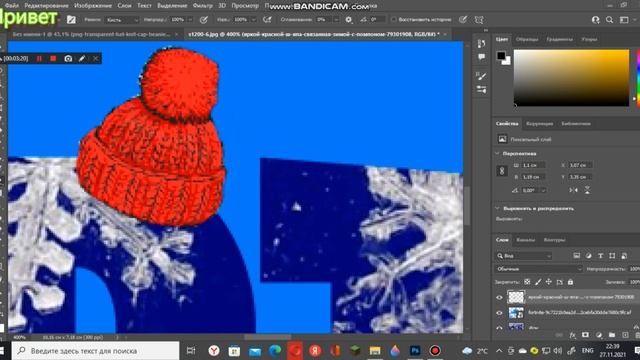
Task: Hide the top red hat layer
Action: 499,298
